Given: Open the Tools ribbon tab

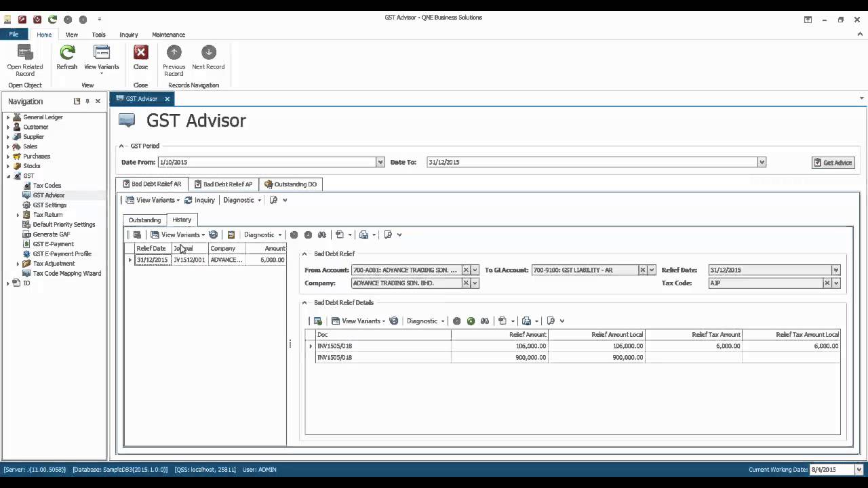Looking at the screenshot, I should click(99, 35).
